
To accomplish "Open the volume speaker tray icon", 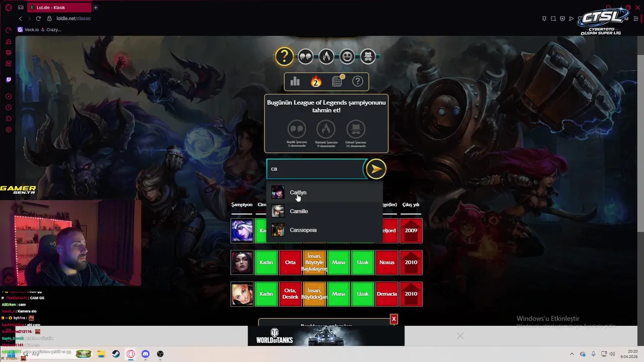I will (x=612, y=354).
